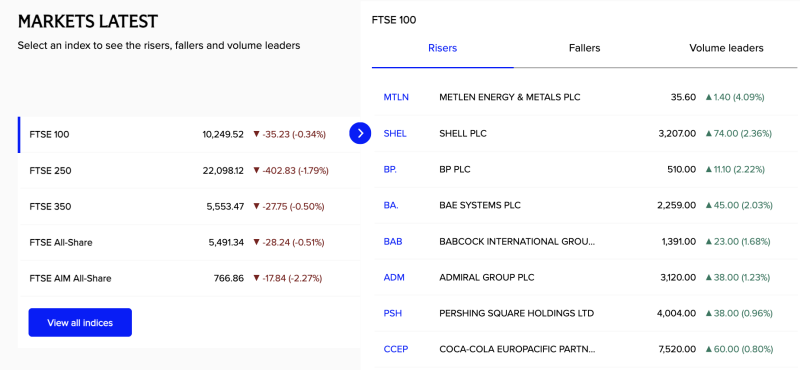Screen dimensions: 800x370
Task: Click the -27.75 (-0.50%) change figure
Action: [x=289, y=207]
